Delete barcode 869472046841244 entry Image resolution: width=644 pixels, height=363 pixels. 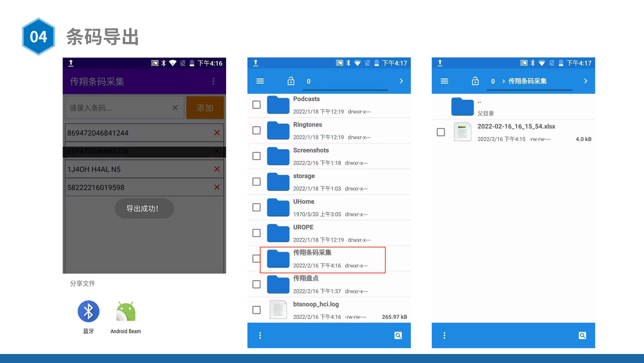[217, 133]
